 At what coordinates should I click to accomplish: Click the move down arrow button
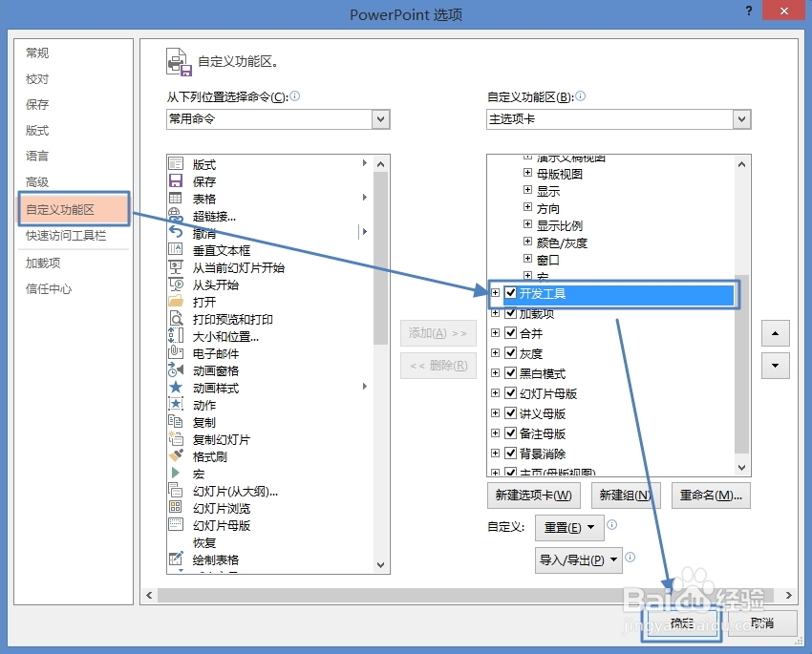point(776,366)
